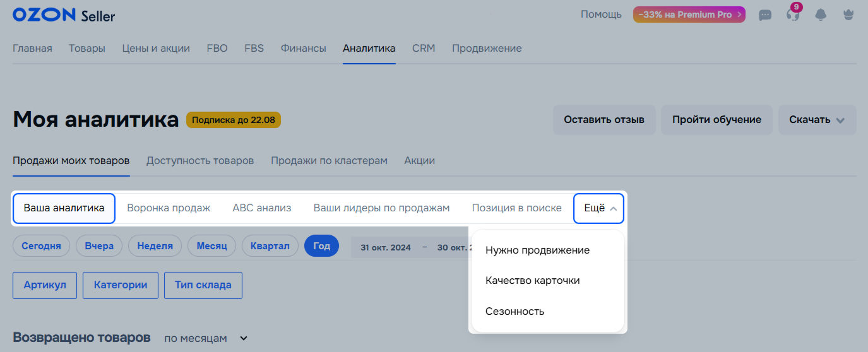Select the Сегодня period filter

point(41,246)
